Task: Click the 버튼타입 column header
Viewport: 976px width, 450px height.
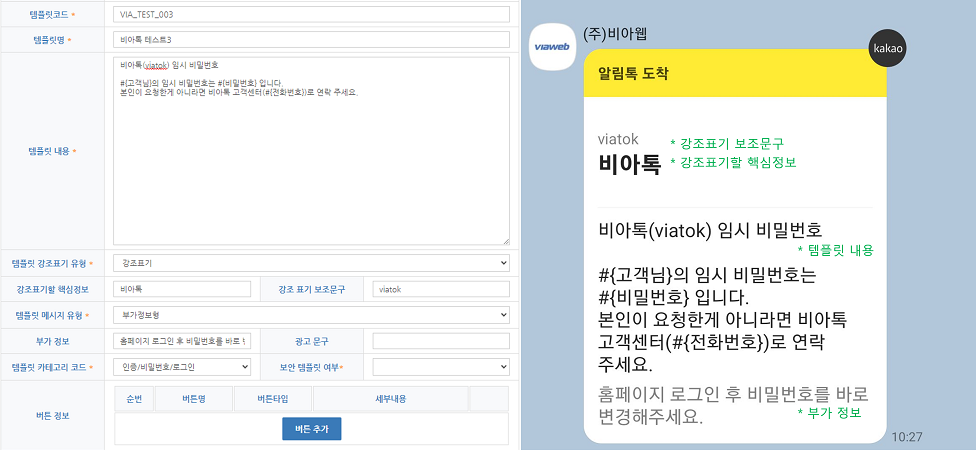Action: pyautogui.click(x=273, y=399)
